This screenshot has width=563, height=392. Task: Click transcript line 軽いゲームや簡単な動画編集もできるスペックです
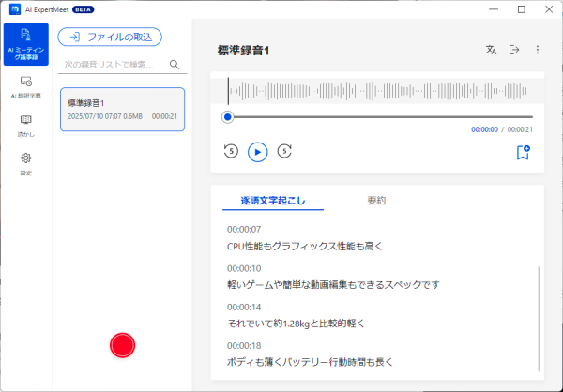click(x=333, y=285)
